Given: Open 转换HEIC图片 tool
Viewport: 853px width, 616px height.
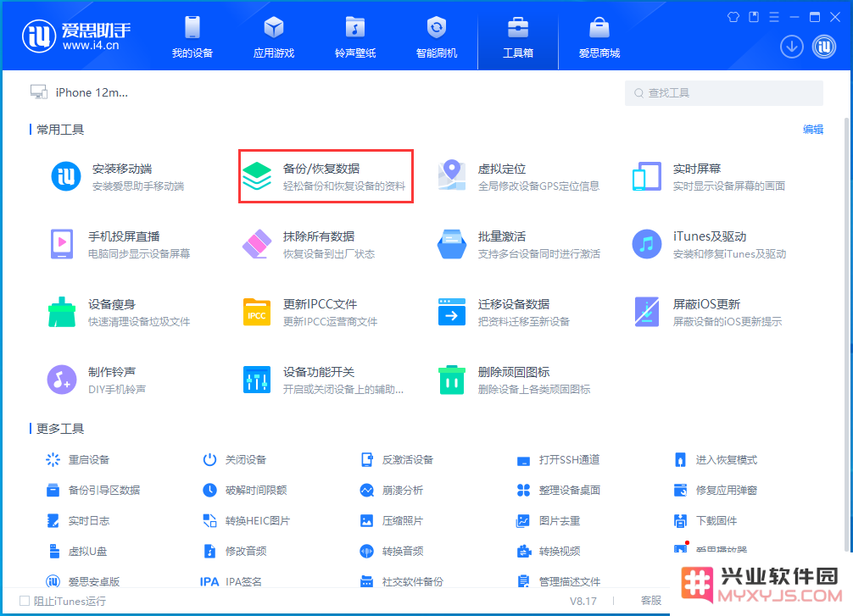Looking at the screenshot, I should tap(247, 521).
